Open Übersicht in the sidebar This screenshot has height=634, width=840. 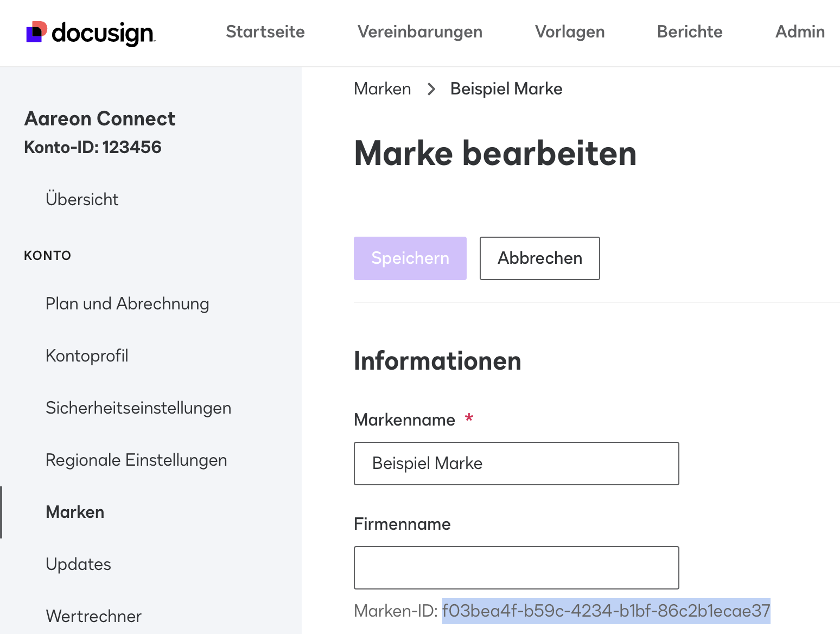pos(82,199)
